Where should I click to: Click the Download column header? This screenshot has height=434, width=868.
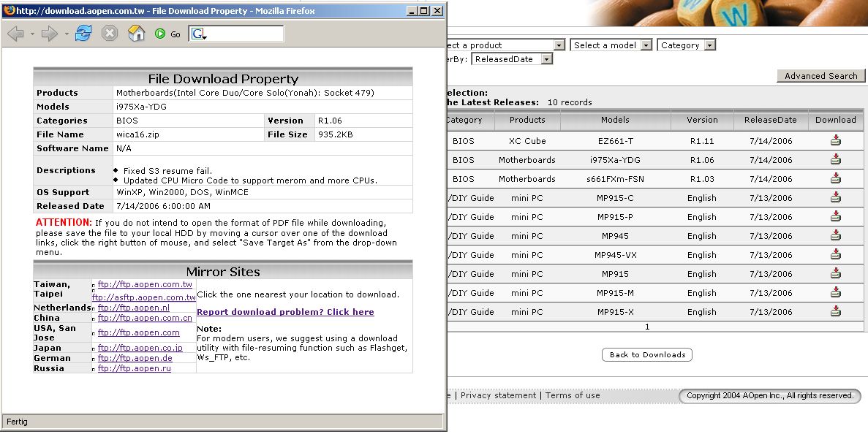coord(835,120)
